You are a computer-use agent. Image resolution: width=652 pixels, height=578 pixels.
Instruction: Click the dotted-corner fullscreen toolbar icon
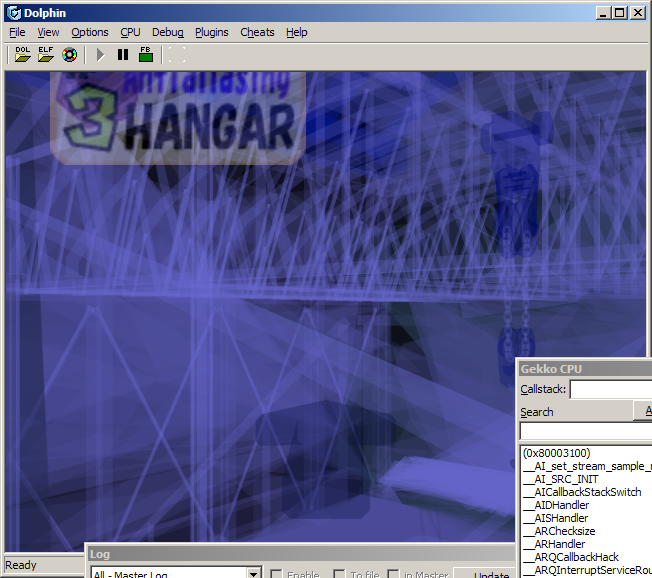pyautogui.click(x=177, y=54)
